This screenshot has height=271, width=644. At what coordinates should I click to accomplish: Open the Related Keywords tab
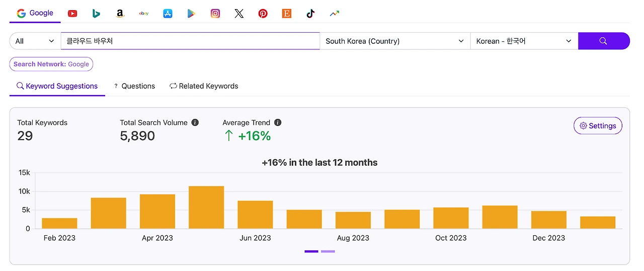[x=204, y=86]
